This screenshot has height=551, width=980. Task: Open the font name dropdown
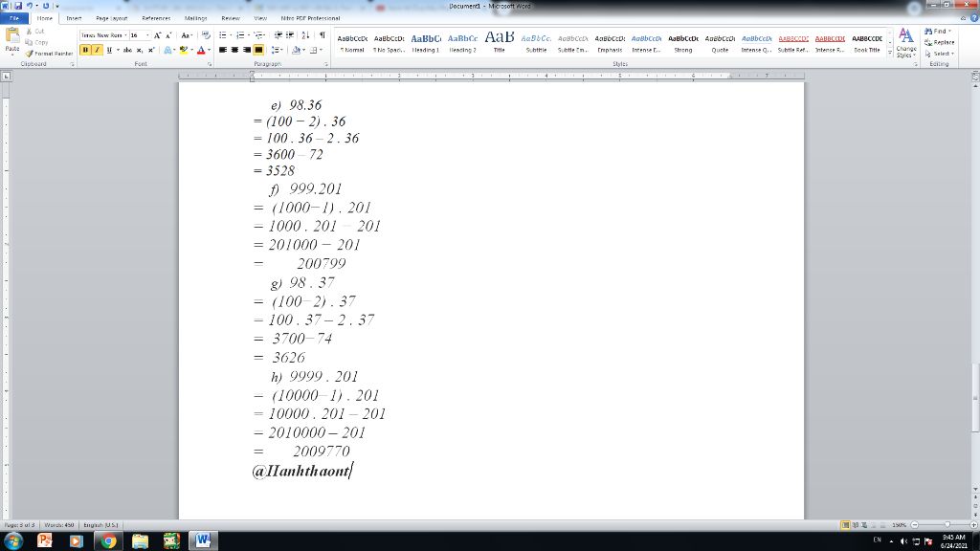click(x=125, y=35)
